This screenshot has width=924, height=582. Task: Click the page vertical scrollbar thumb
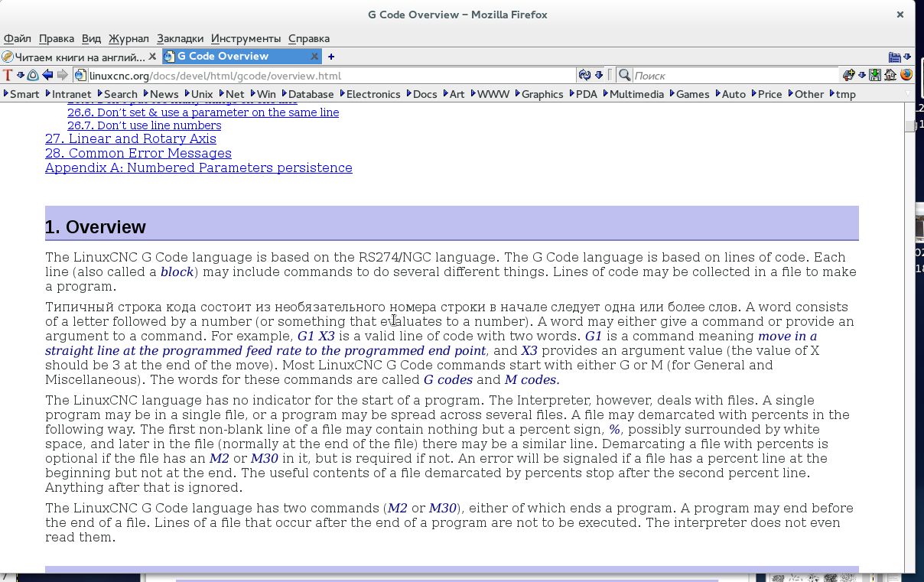point(909,126)
